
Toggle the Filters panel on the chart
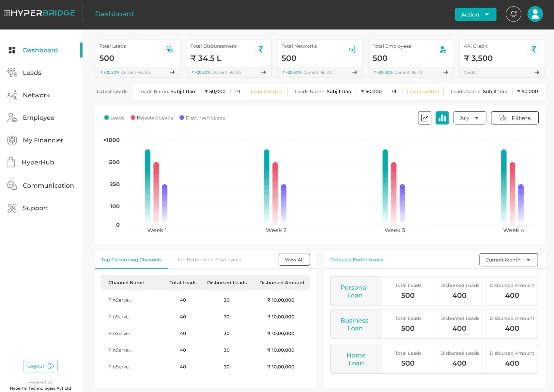(x=515, y=118)
